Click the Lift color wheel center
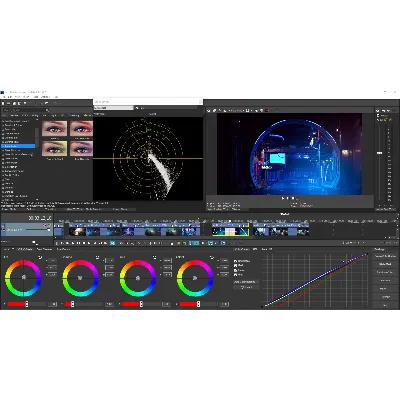The height and width of the screenshot is (400, 400). 23,278
